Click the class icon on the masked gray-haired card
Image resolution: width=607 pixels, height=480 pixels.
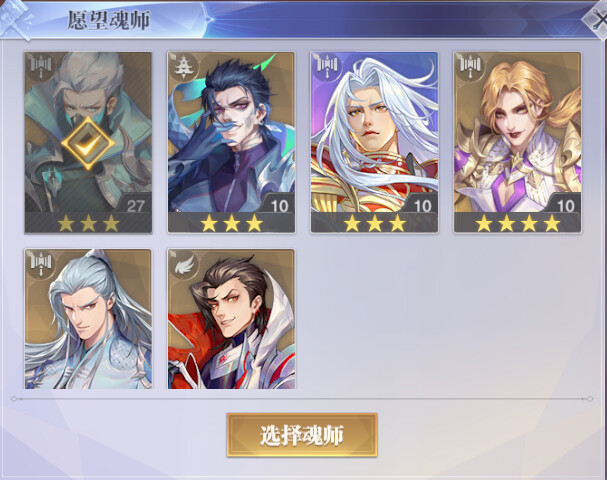[41, 66]
